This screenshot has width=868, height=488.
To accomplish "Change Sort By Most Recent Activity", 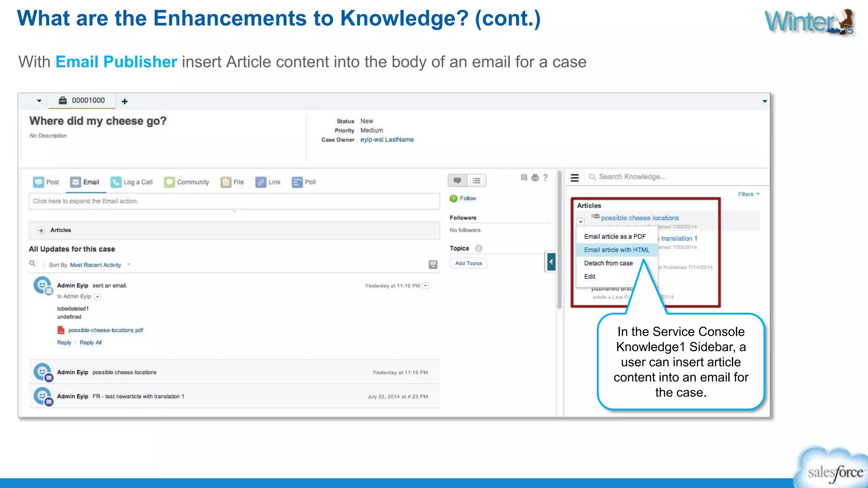I will point(100,265).
